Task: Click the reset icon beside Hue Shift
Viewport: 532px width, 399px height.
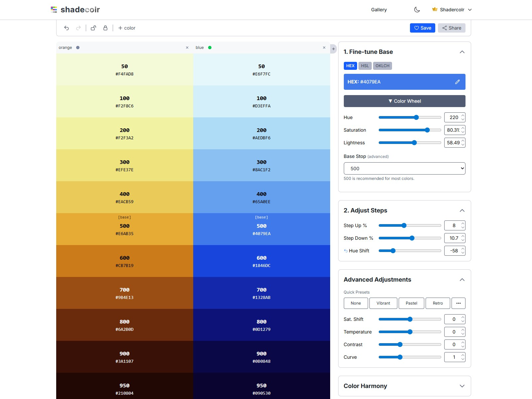Action: click(346, 251)
